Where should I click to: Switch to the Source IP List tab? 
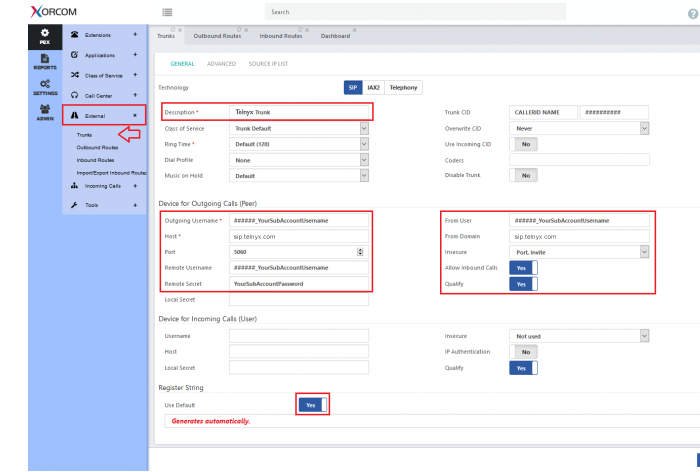click(x=268, y=64)
